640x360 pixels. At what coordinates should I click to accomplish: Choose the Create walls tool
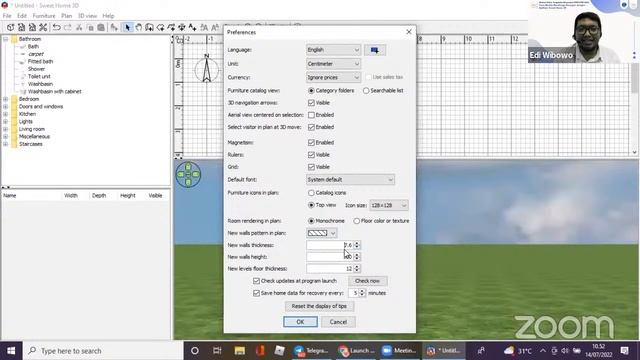tap(149, 27)
